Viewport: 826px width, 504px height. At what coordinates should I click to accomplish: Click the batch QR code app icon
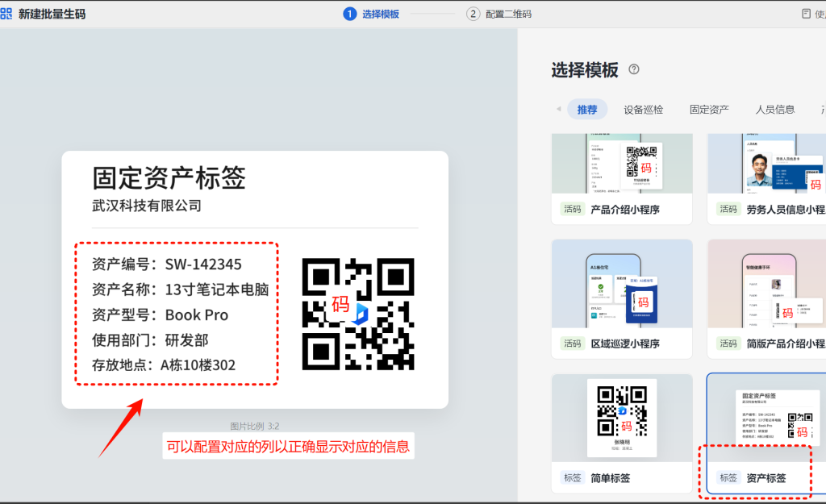point(6,14)
